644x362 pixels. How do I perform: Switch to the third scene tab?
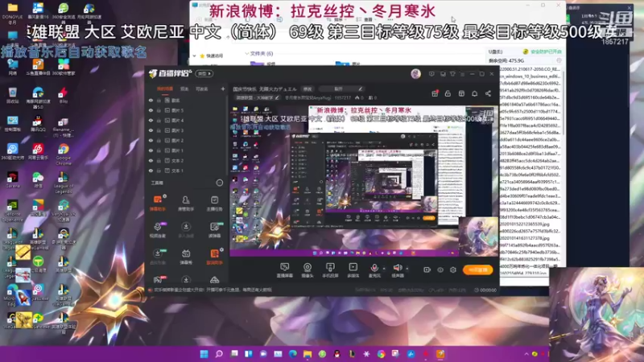click(202, 88)
